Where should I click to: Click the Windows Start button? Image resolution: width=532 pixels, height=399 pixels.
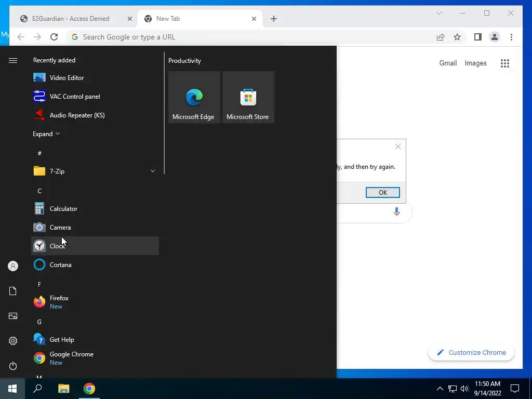12,389
